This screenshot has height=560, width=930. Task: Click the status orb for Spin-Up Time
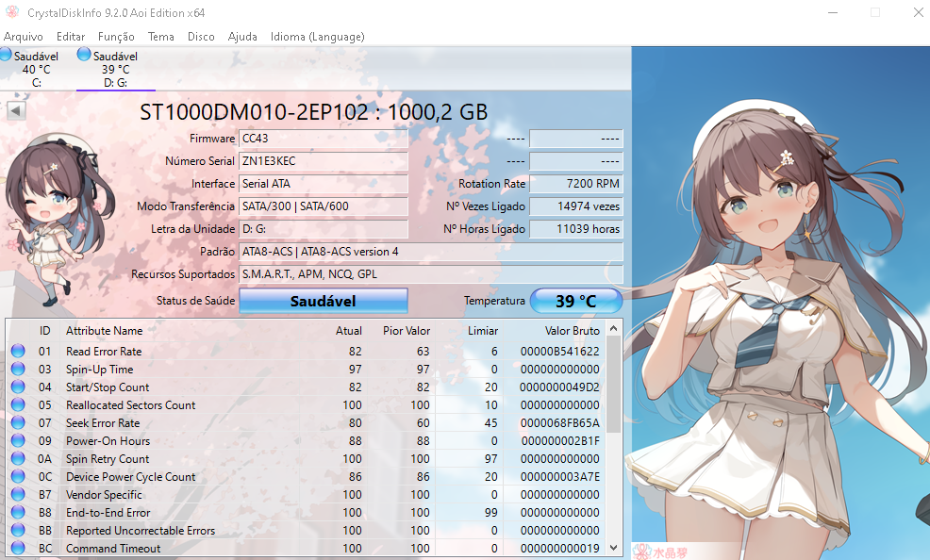pyautogui.click(x=18, y=369)
